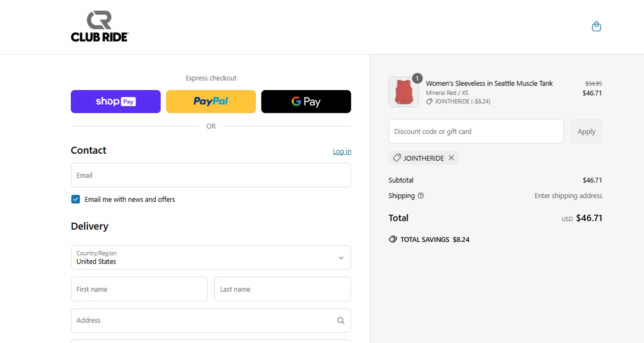Click the item quantity badge on thumbnail
The height and width of the screenshot is (343, 644).
417,78
